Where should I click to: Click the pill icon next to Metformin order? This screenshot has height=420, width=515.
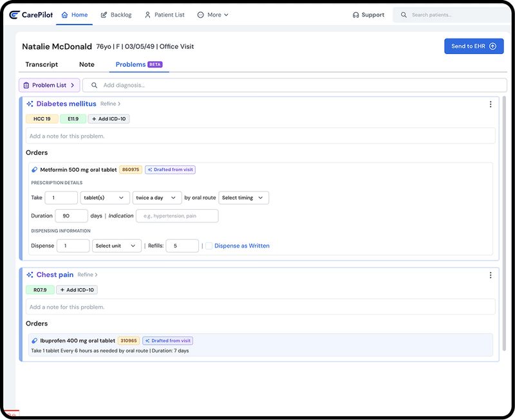pyautogui.click(x=34, y=170)
